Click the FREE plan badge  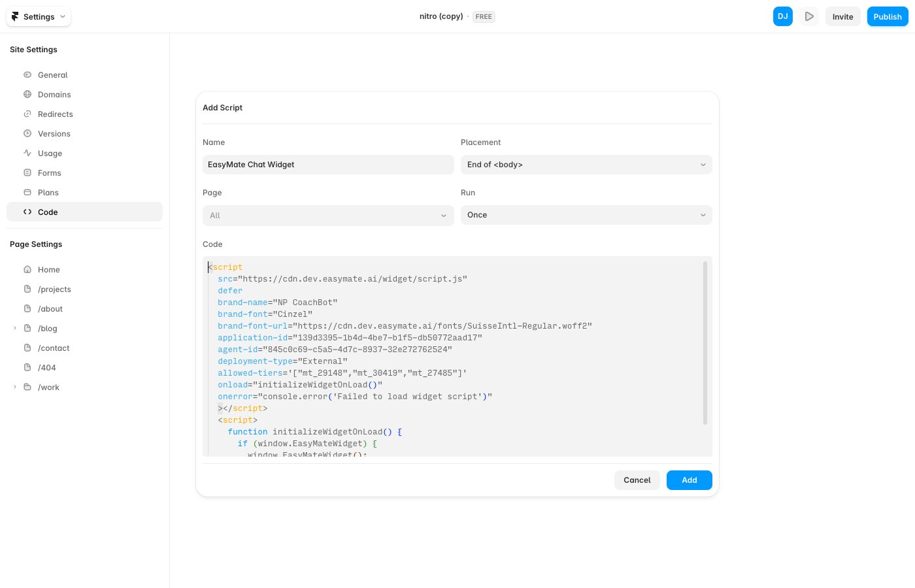pyautogui.click(x=484, y=16)
